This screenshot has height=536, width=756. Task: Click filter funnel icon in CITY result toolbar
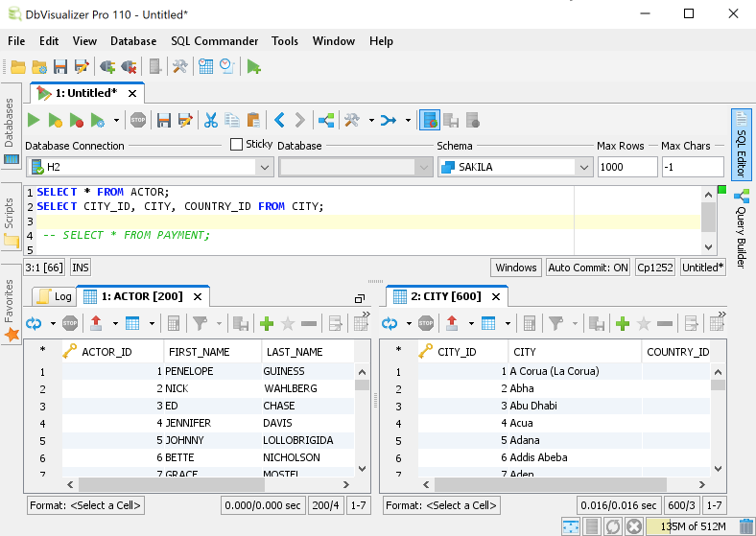[x=555, y=323]
